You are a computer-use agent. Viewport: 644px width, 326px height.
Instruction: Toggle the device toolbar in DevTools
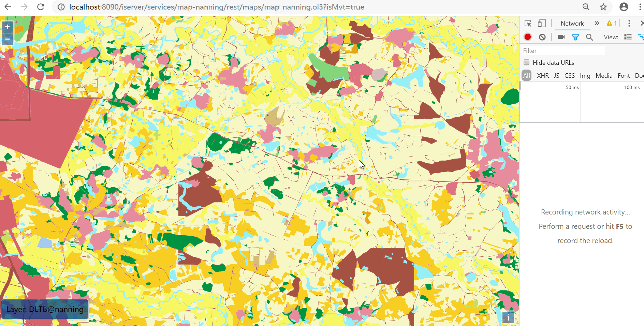click(x=542, y=23)
